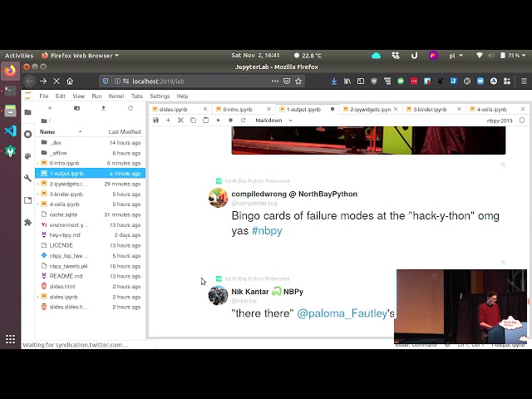The image size is (532, 399).
Task: Select slides.html file
Action: pos(91,286)
